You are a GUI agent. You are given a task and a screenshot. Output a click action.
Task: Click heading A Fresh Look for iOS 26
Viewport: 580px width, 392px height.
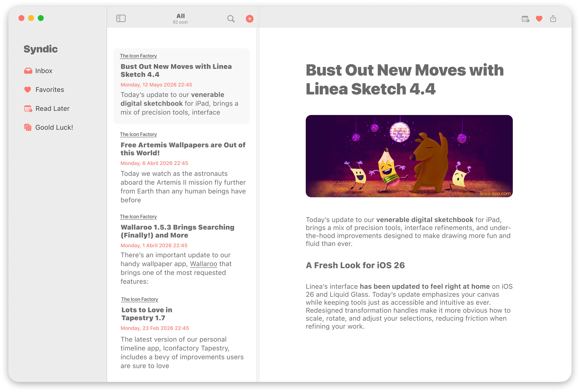355,265
